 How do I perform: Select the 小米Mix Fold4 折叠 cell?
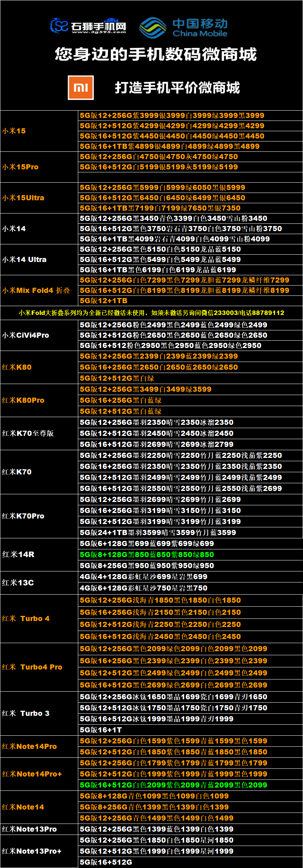(x=39, y=290)
